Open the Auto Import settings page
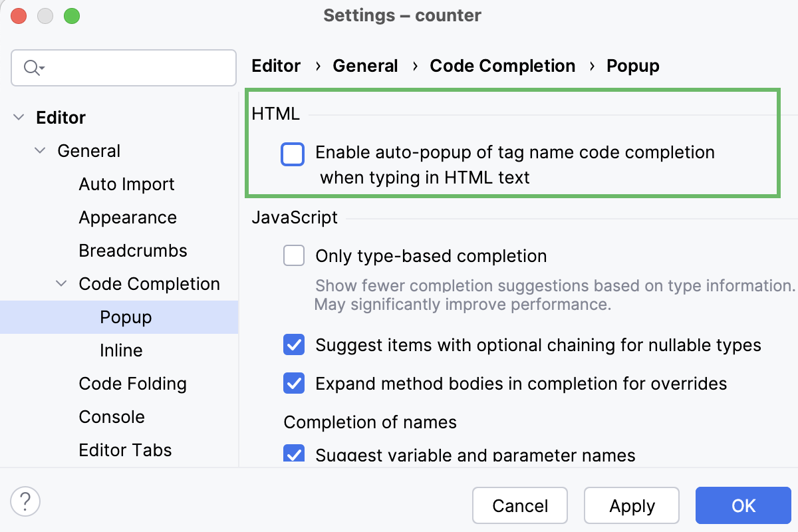Viewport: 798px width, 532px height. click(x=126, y=184)
